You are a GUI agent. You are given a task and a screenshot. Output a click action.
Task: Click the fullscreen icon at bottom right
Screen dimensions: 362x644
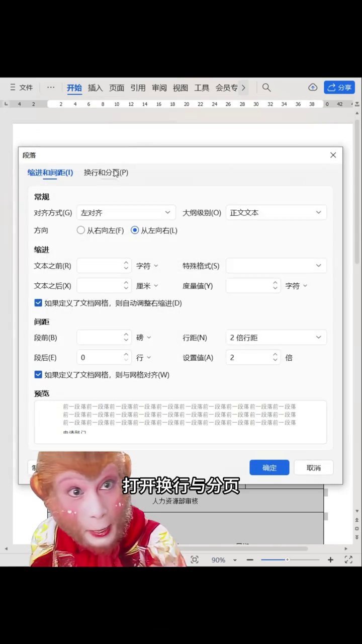[348, 559]
